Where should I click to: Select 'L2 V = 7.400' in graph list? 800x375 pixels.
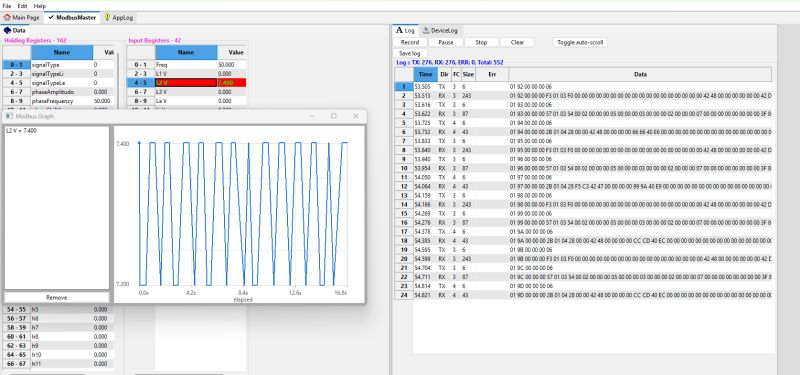21,131
